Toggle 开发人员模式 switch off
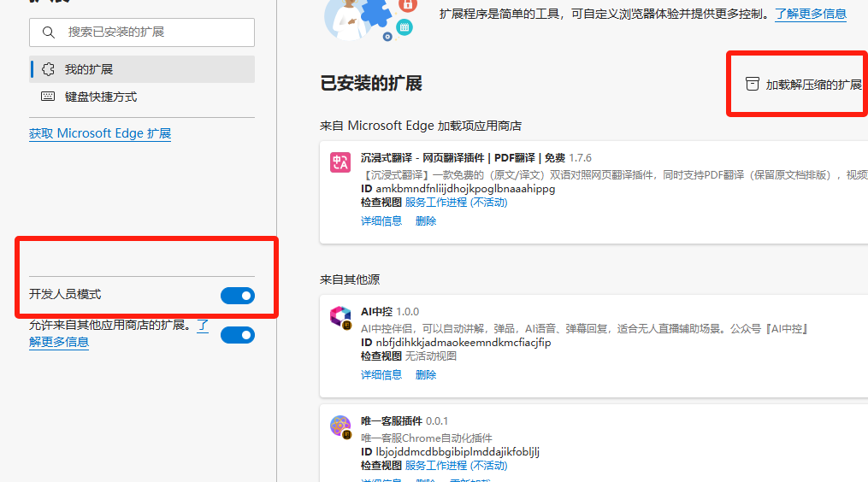868x482 pixels. click(238, 296)
